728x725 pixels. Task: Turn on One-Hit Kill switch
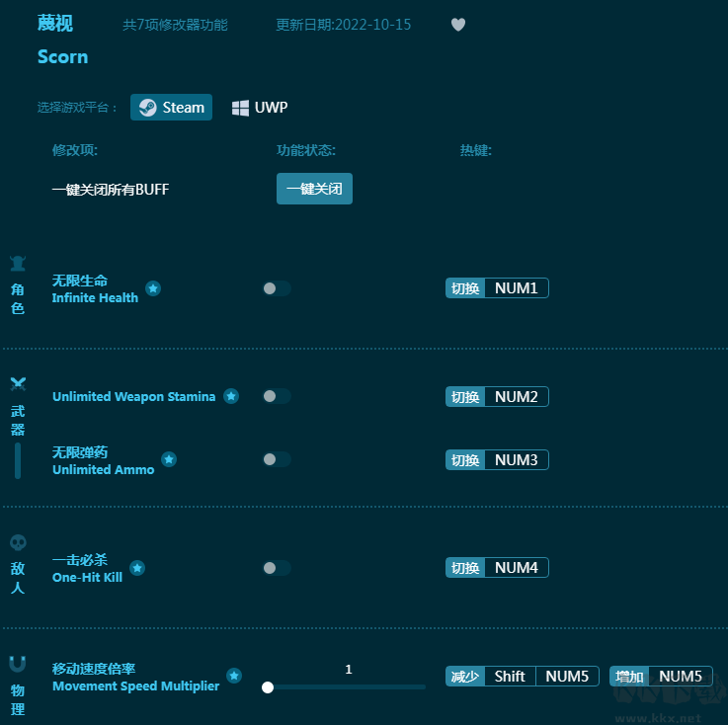(x=277, y=568)
